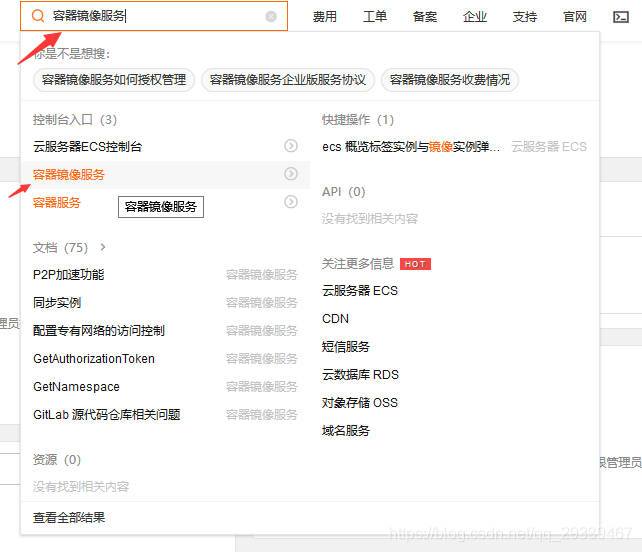Open the GetAuthorizationToken document

(94, 359)
